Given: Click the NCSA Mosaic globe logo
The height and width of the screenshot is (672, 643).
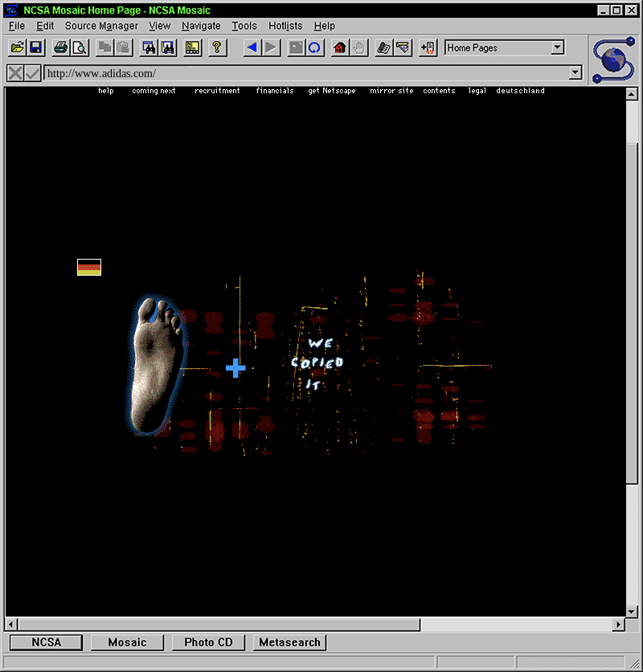Looking at the screenshot, I should [614, 59].
